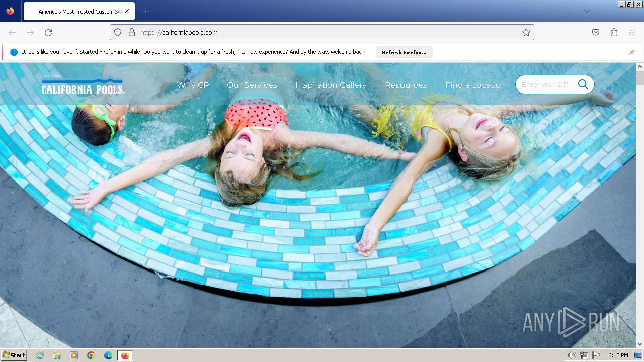Open the network tray icon

click(584, 355)
